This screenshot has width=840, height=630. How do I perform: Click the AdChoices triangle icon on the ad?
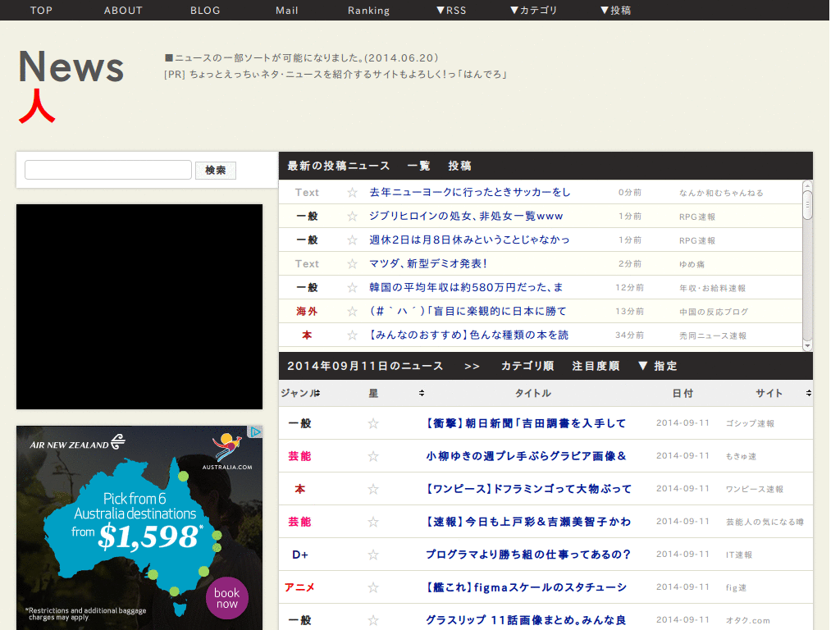(256, 431)
